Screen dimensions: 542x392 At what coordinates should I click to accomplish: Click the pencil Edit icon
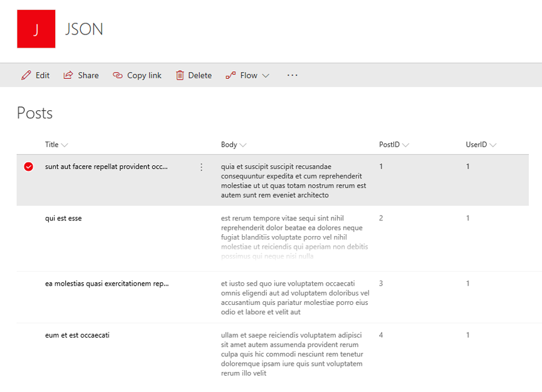tap(26, 75)
